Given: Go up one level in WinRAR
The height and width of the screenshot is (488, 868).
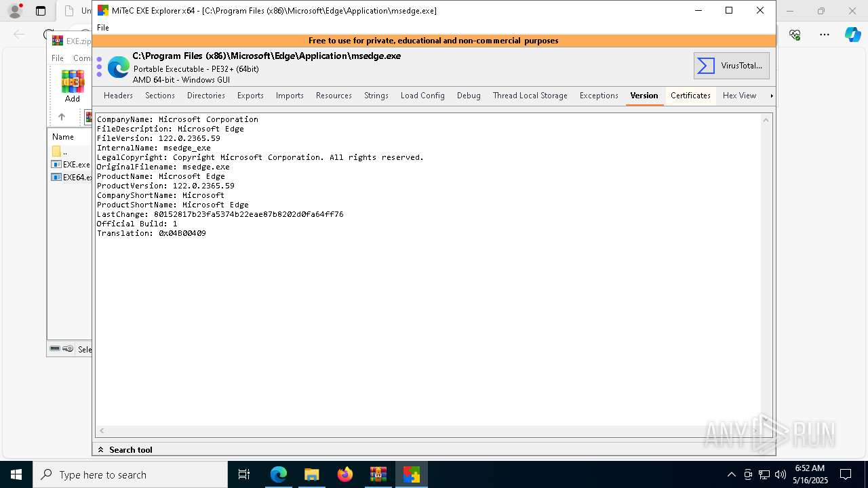Looking at the screenshot, I should pyautogui.click(x=61, y=117).
